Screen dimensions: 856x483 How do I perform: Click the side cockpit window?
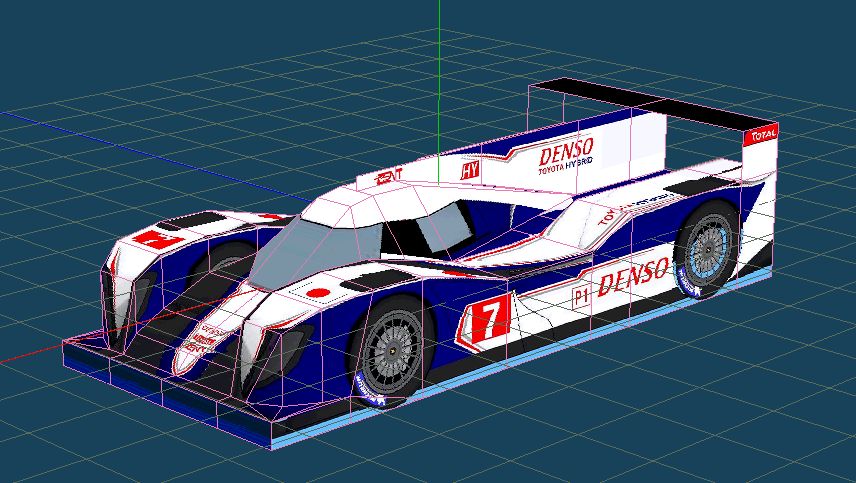click(443, 228)
